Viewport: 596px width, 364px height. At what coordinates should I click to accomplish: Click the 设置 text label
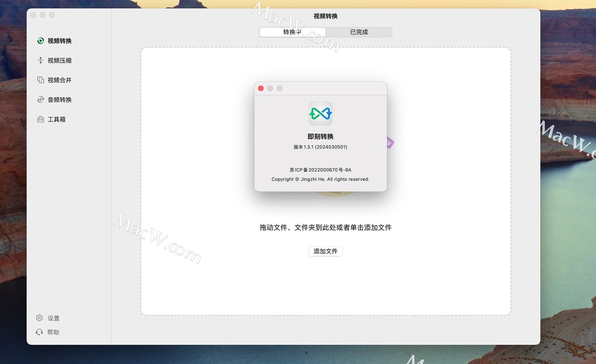pos(53,318)
